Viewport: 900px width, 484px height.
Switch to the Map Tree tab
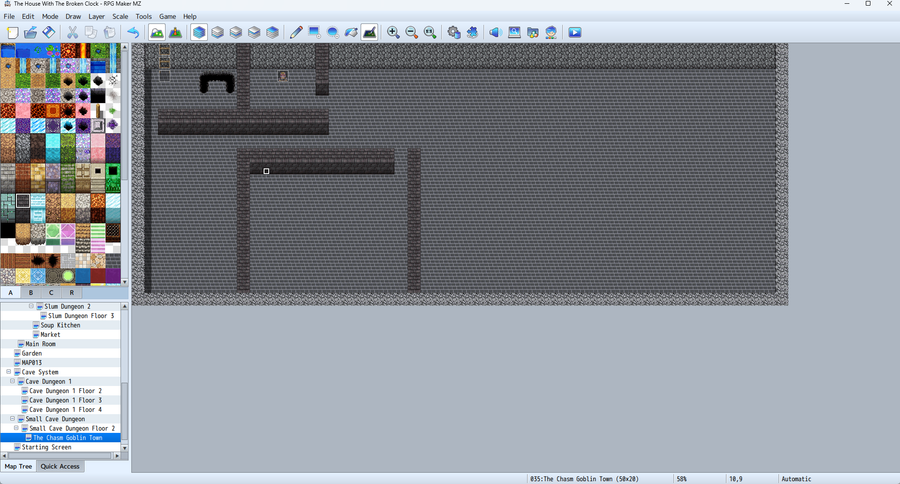18,466
